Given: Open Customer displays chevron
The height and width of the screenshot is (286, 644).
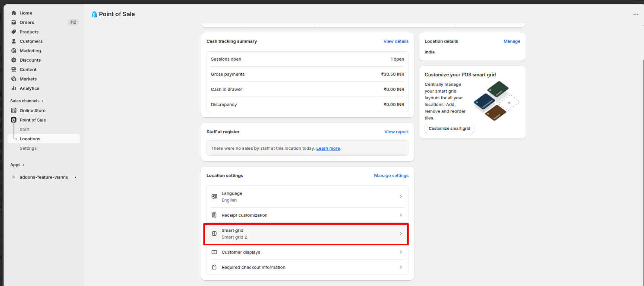Looking at the screenshot, I should (400, 252).
